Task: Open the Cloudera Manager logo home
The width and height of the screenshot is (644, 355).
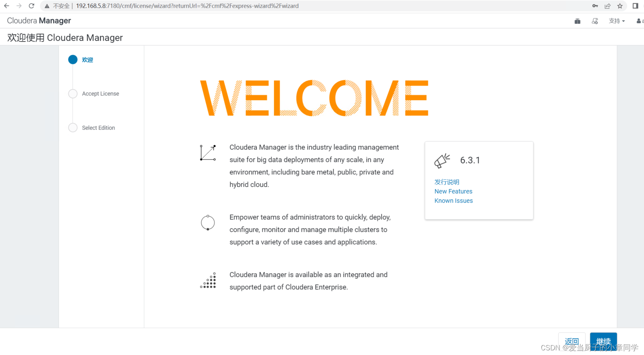Action: [x=39, y=21]
